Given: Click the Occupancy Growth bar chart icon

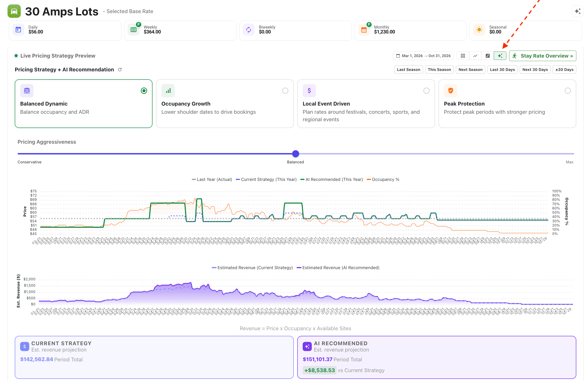Looking at the screenshot, I should tap(168, 91).
